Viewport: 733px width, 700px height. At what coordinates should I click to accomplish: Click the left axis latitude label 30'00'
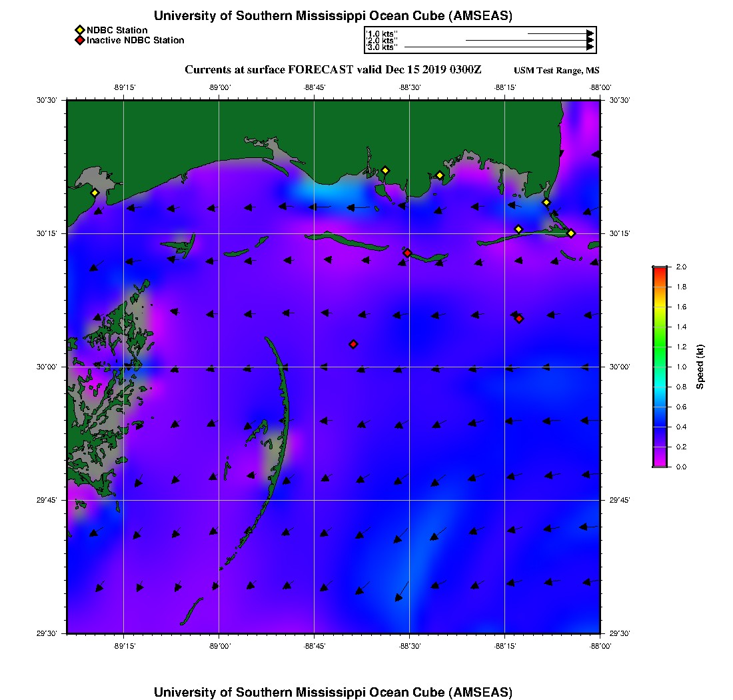click(x=47, y=367)
